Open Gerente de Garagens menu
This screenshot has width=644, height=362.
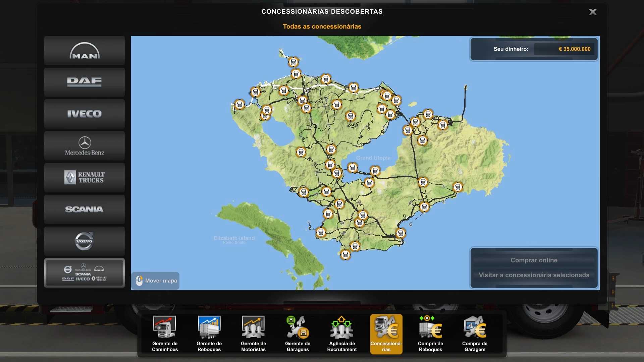(298, 334)
